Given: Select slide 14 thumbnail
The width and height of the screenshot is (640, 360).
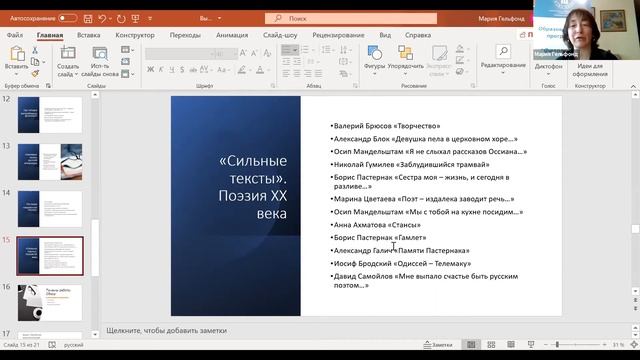Looking at the screenshot, I should 50,209.
